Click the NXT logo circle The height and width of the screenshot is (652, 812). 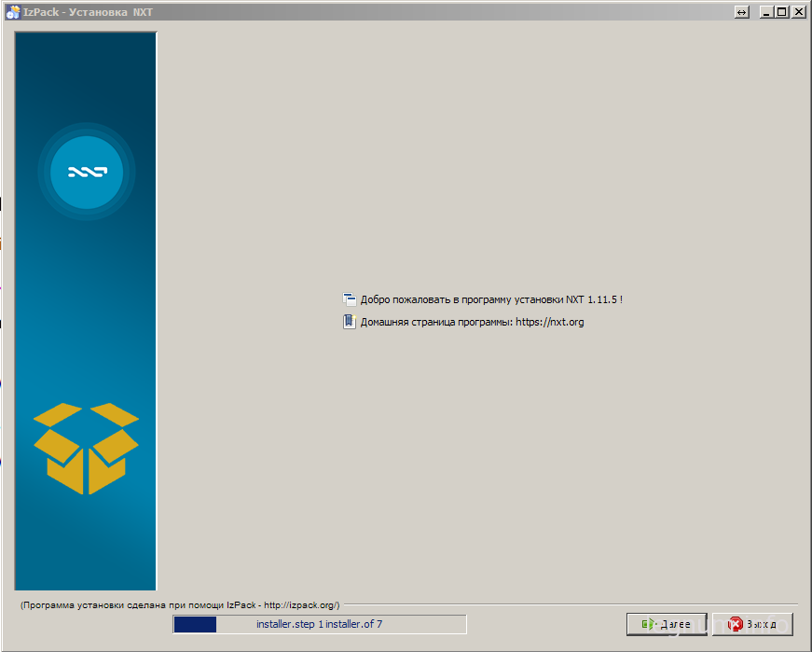[87, 172]
